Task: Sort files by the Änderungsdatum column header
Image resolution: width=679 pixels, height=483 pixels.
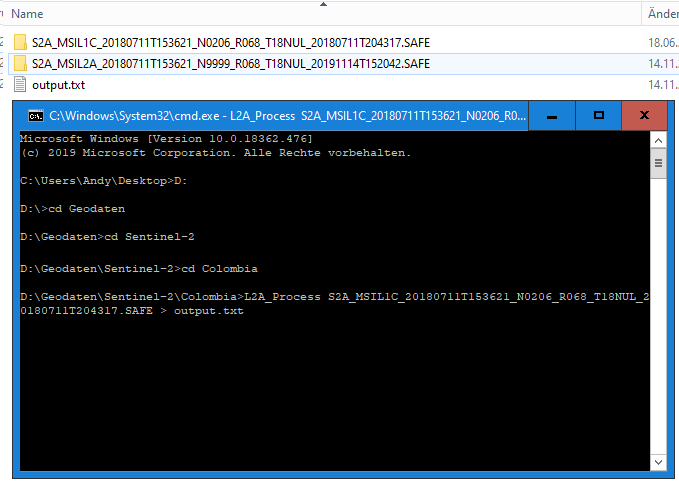Action: pos(661,14)
